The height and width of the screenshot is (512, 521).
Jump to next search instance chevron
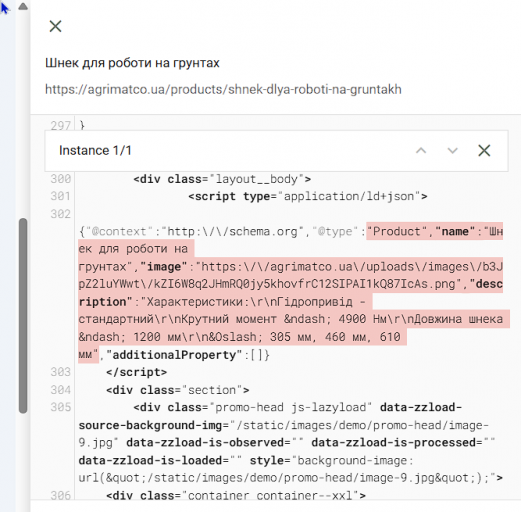[x=452, y=151]
